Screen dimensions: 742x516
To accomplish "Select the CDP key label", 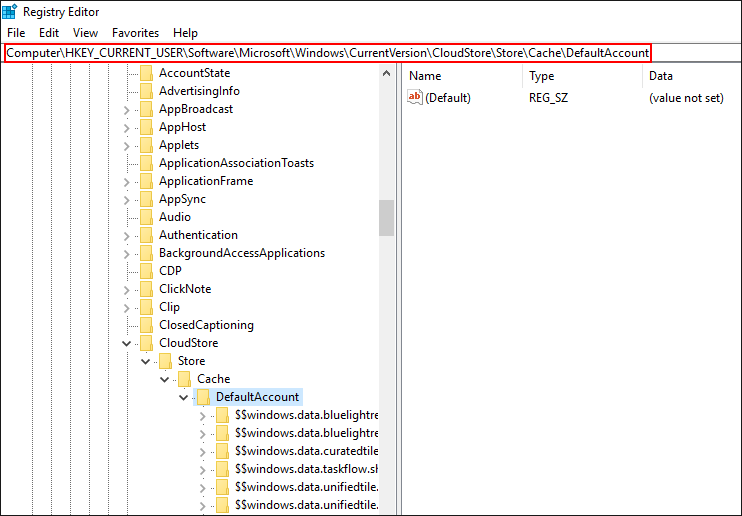I will pyautogui.click(x=170, y=271).
